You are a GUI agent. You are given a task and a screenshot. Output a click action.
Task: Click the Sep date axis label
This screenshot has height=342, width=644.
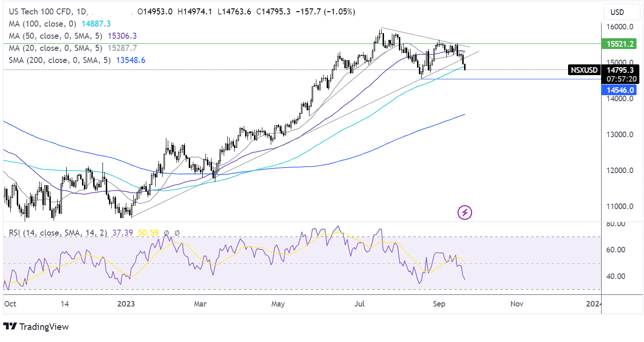click(x=439, y=304)
